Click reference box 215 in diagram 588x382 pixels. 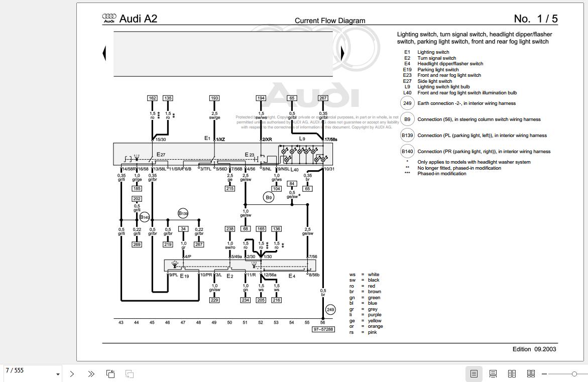click(230, 189)
